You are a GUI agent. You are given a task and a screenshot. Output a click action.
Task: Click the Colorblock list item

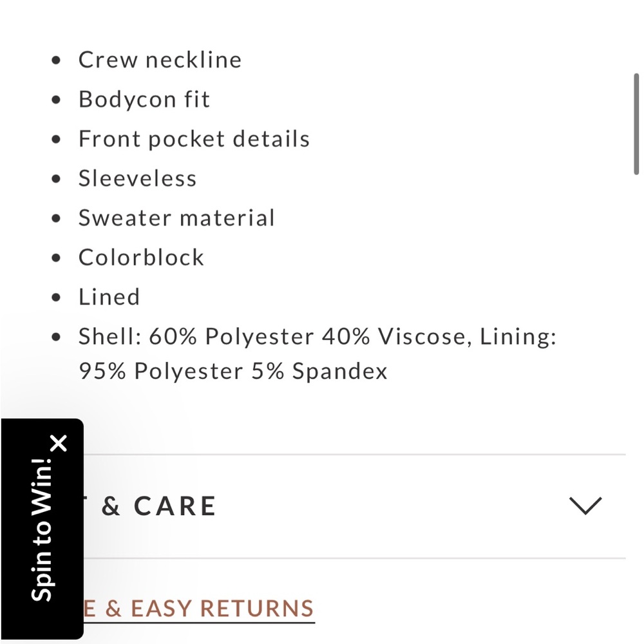(x=141, y=258)
